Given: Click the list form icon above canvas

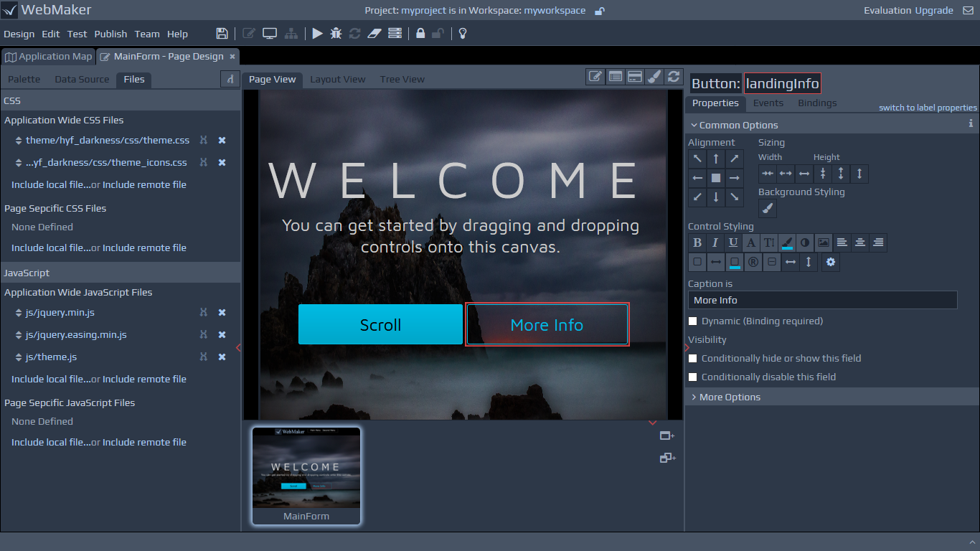Looking at the screenshot, I should pyautogui.click(x=615, y=77).
